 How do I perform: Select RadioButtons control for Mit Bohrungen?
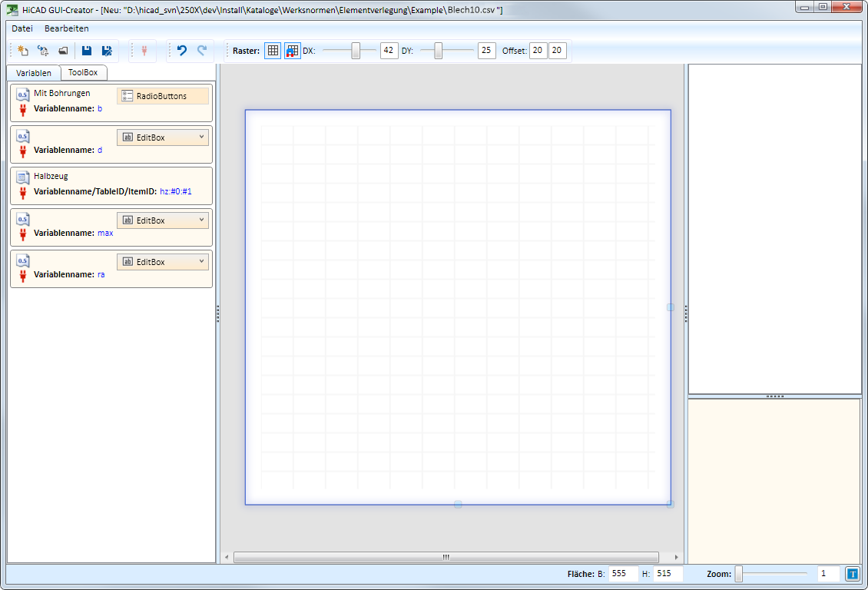163,96
